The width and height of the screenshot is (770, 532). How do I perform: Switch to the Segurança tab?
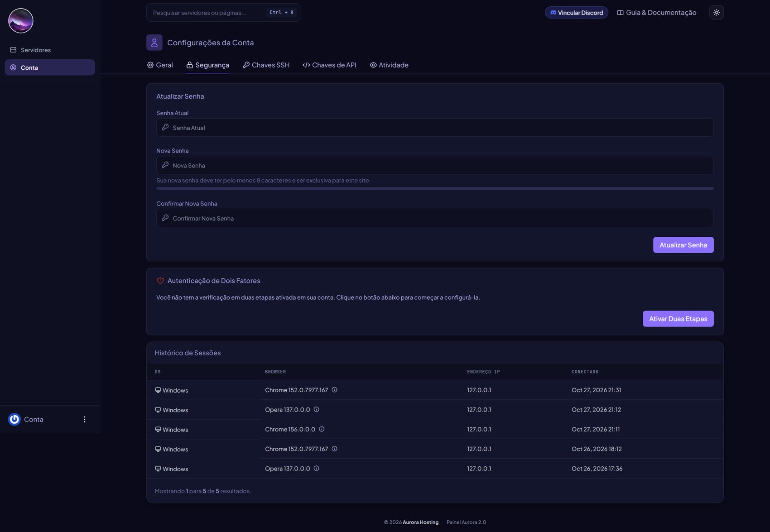[207, 65]
